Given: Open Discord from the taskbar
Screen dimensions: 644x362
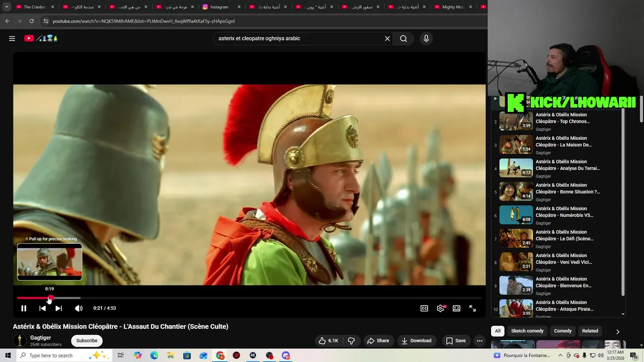Looking at the screenshot, I should tap(286, 355).
